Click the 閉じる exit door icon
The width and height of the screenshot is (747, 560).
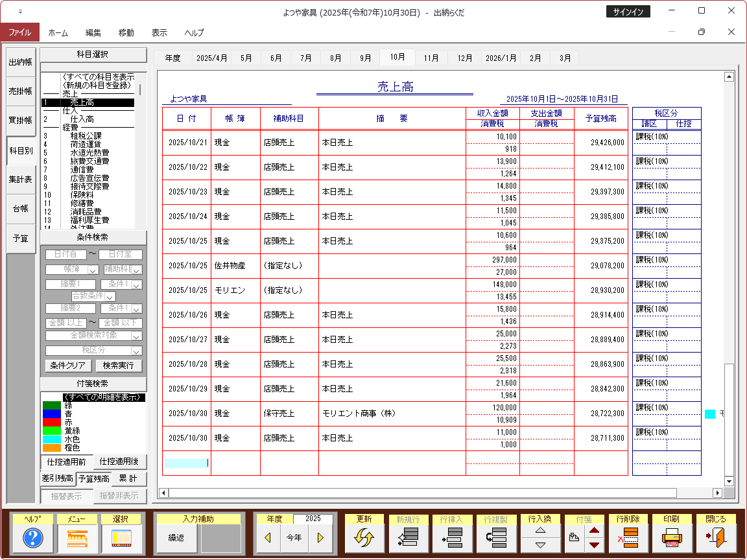coord(716,538)
